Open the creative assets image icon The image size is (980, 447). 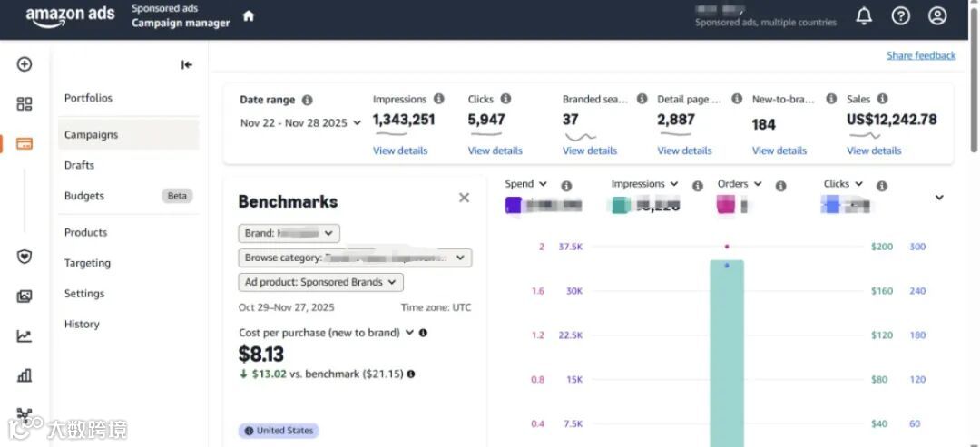coord(24,296)
